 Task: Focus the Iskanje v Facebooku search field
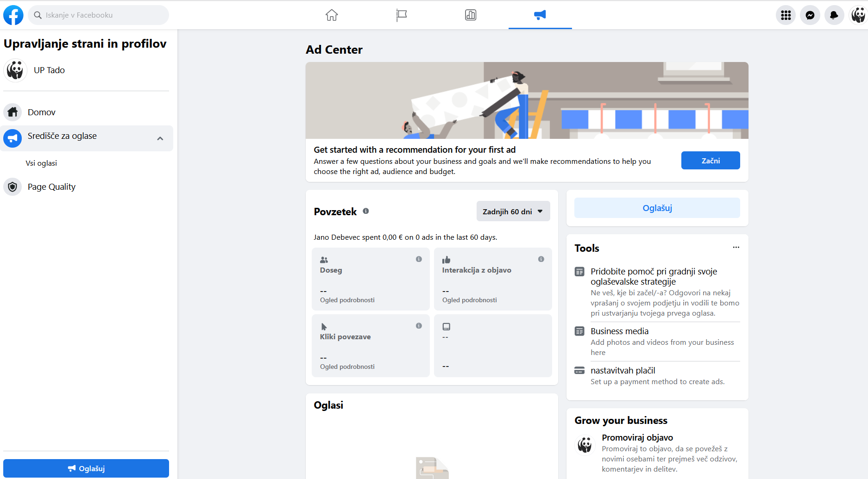[x=98, y=15]
